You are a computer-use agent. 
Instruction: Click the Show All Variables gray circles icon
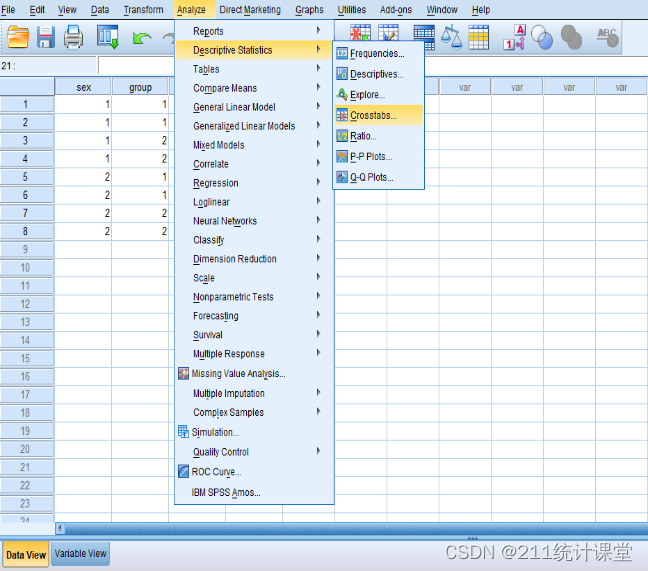coord(572,37)
